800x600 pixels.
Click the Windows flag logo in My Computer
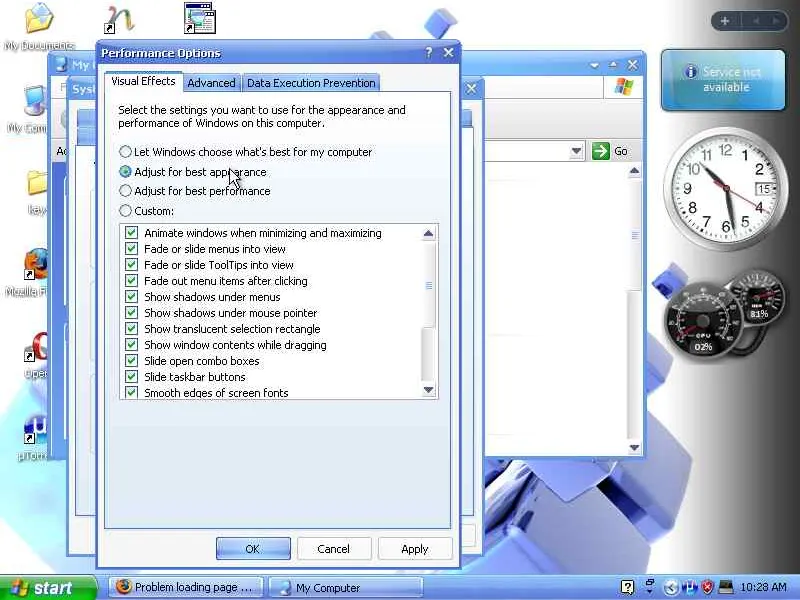coord(623,86)
